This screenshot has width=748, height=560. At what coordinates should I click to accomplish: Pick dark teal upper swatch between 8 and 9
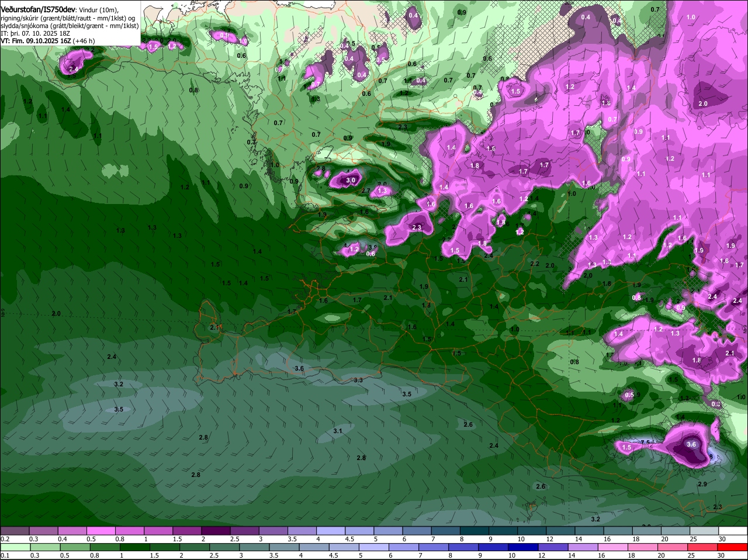tap(474, 531)
